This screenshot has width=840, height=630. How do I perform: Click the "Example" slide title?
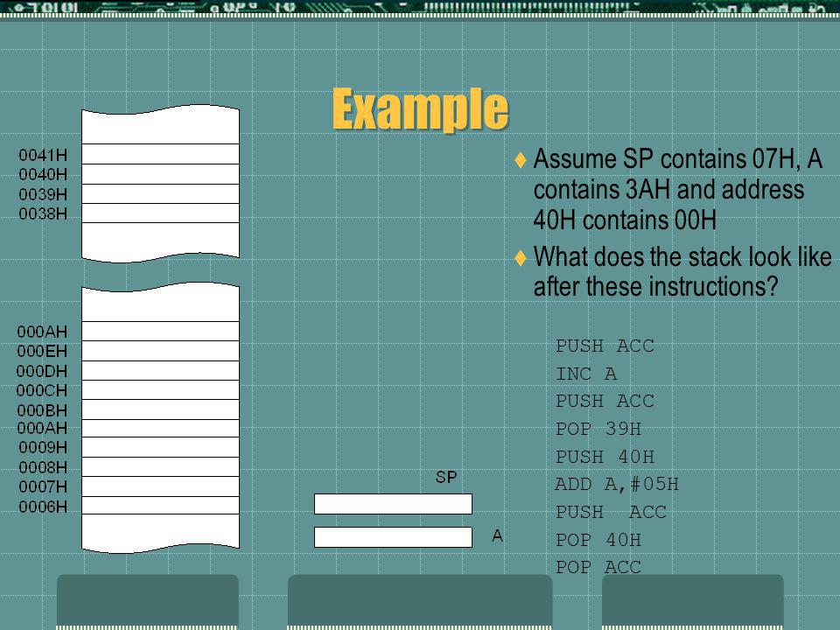[x=421, y=109]
